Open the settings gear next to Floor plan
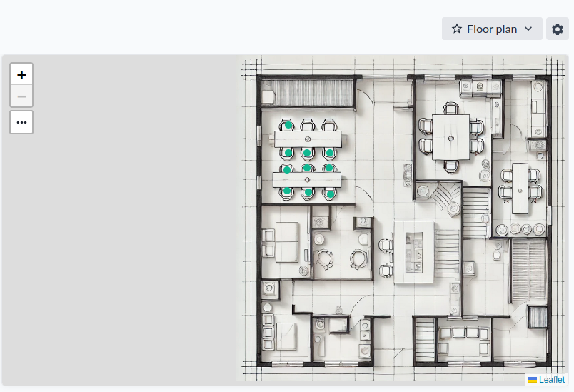 (558, 29)
